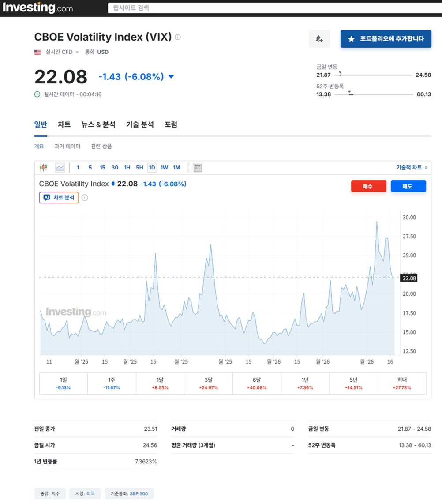Click the blue arrow icon in chart title
Image resolution: width=442 pixels, height=504 pixels.
click(x=113, y=184)
